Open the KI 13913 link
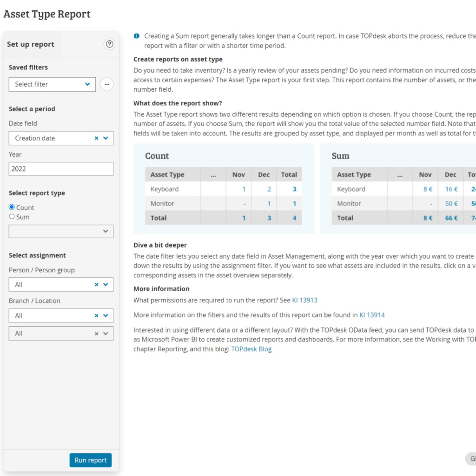 304,300
